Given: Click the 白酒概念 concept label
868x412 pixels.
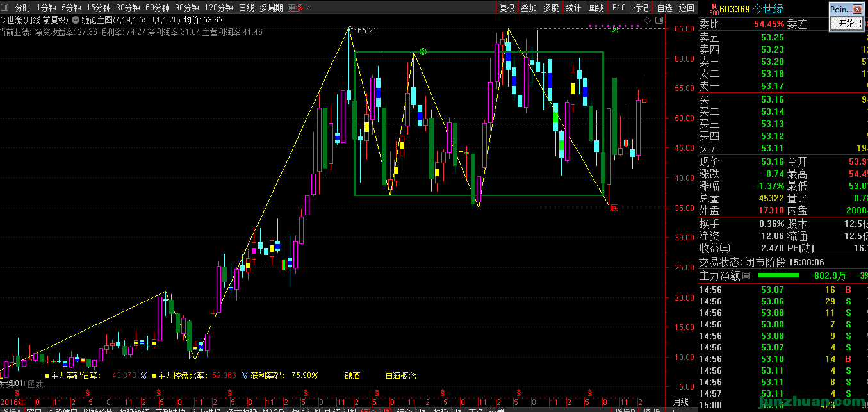Looking at the screenshot, I should (400, 375).
